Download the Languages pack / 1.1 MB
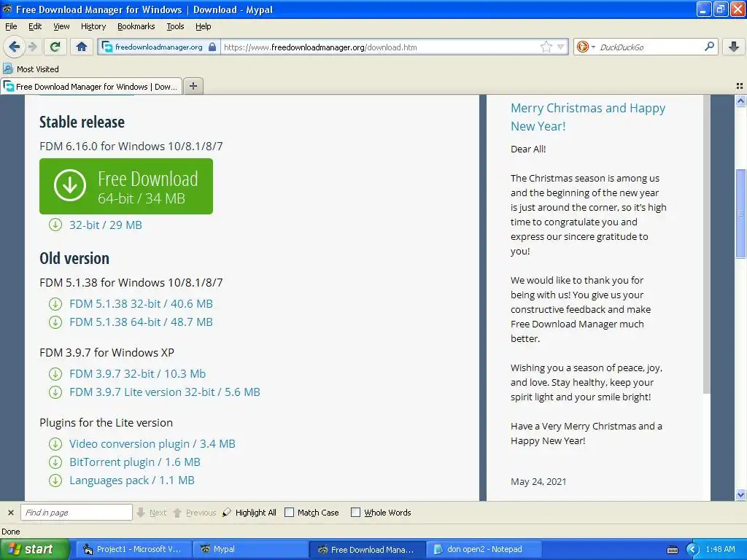Screen dimensions: 747x560 (x=132, y=480)
